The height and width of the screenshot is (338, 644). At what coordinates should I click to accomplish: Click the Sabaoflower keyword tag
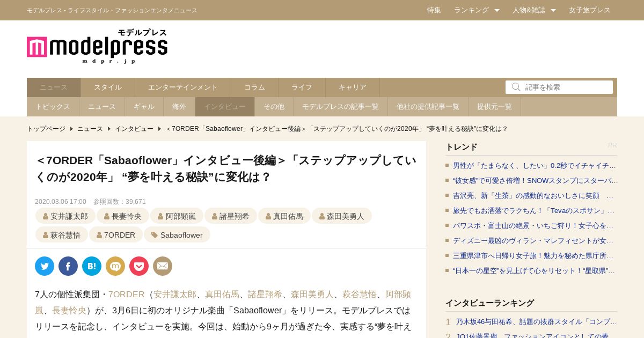pos(177,235)
